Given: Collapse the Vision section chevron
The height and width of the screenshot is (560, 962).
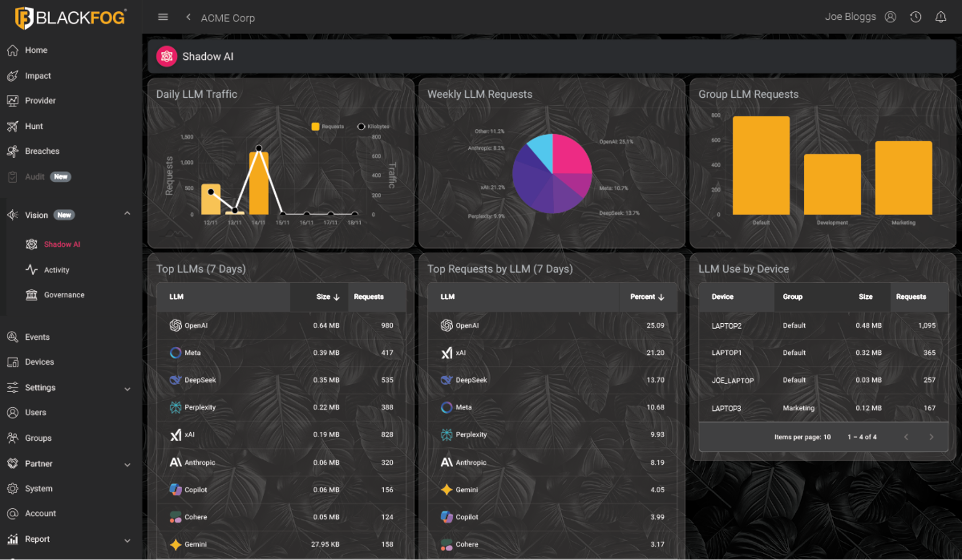Looking at the screenshot, I should (x=127, y=213).
